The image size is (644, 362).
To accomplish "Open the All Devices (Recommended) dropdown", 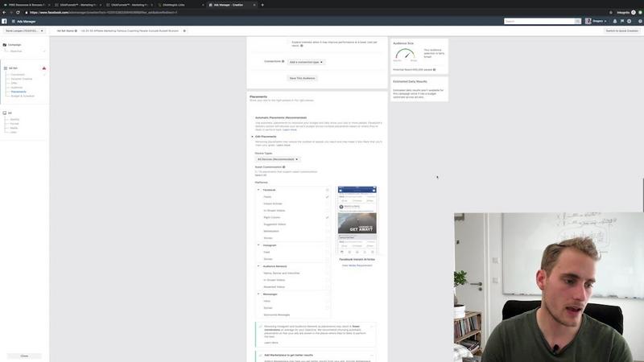I will click(x=278, y=159).
